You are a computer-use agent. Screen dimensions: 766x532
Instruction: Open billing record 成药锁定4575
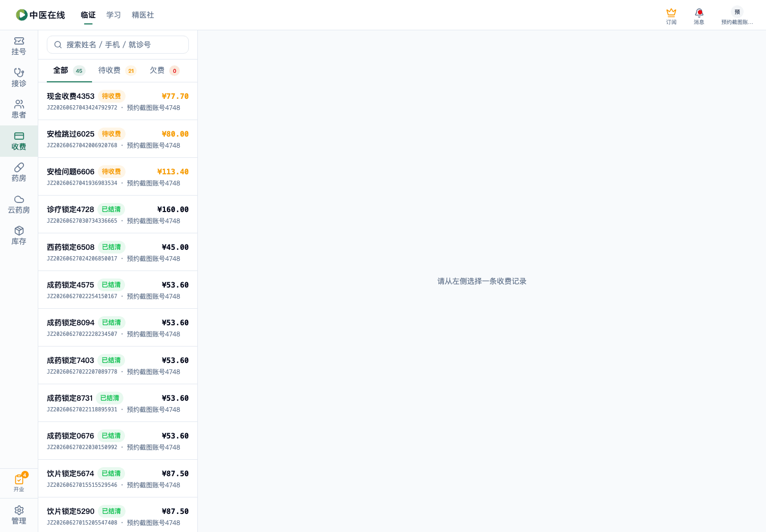pyautogui.click(x=118, y=290)
